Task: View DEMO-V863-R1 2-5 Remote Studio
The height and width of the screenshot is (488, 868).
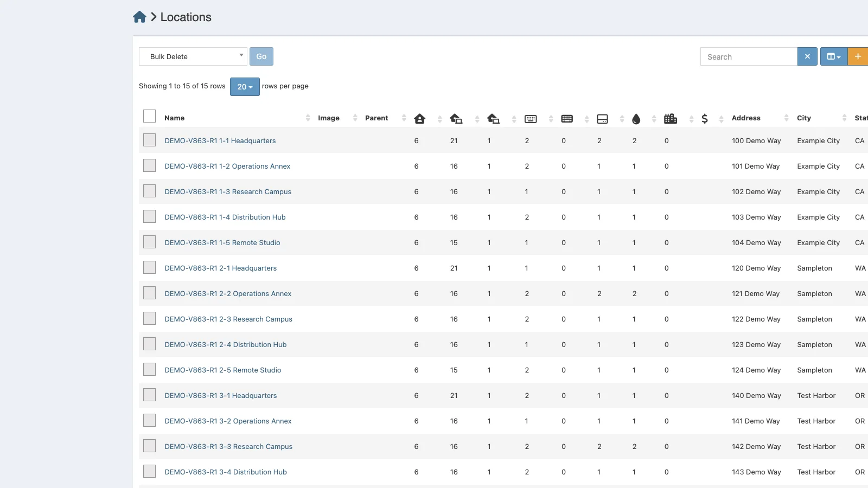Action: [223, 370]
